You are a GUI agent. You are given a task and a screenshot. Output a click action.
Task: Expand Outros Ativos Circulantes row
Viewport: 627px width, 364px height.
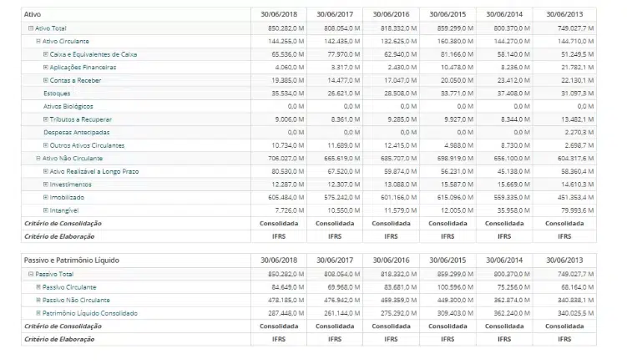coord(46,145)
